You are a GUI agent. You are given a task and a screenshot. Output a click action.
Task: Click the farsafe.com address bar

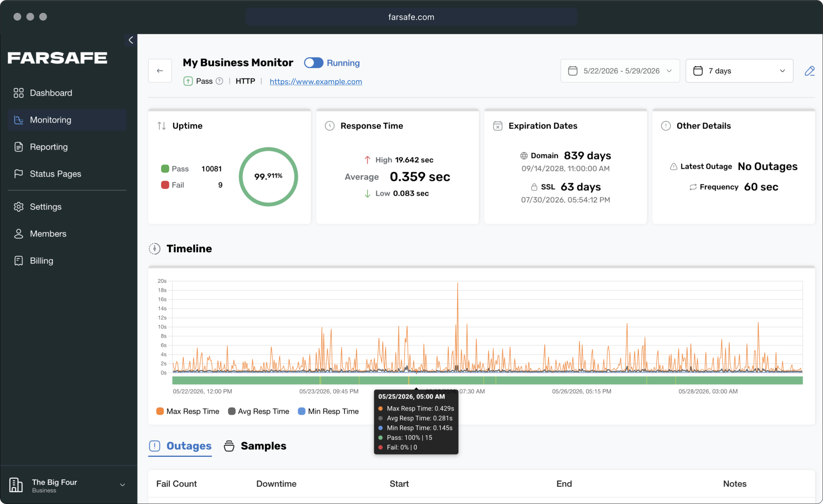[411, 17]
